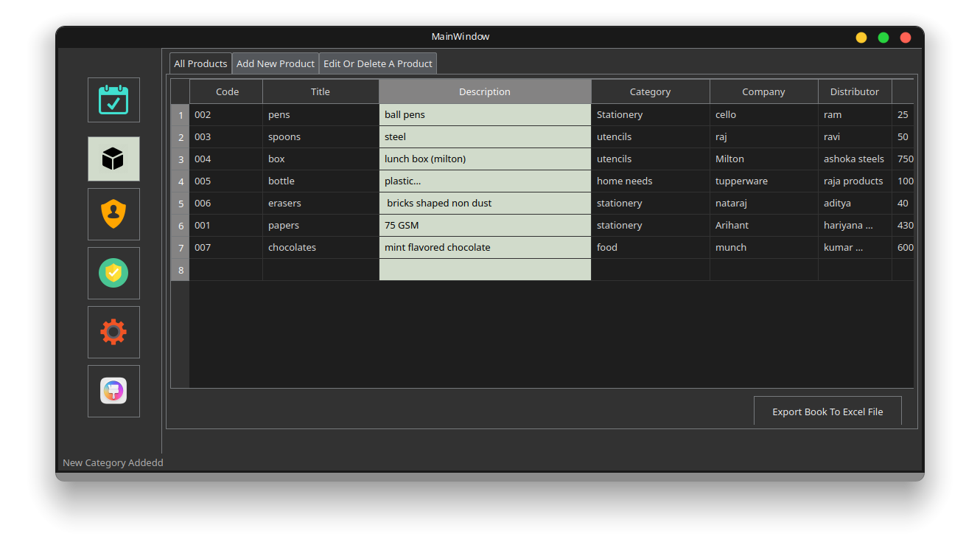This screenshot has width=980, height=545.
Task: Select row header number 4
Action: (181, 181)
